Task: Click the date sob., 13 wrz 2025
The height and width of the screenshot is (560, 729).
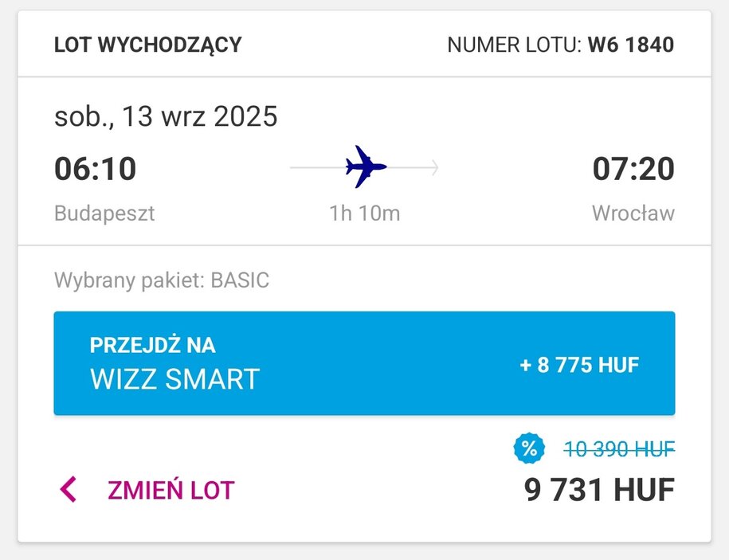Action: [x=166, y=116]
